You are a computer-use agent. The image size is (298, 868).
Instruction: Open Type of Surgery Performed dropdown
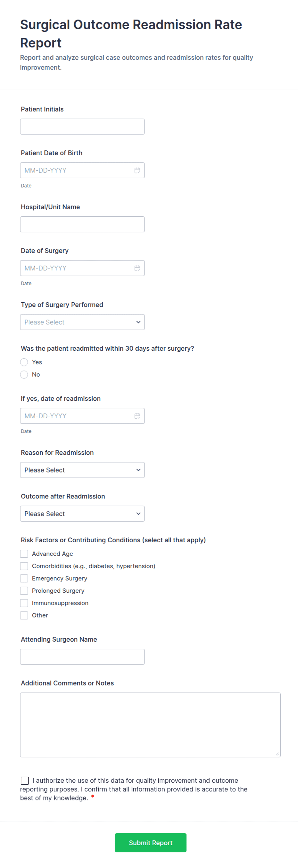[82, 322]
